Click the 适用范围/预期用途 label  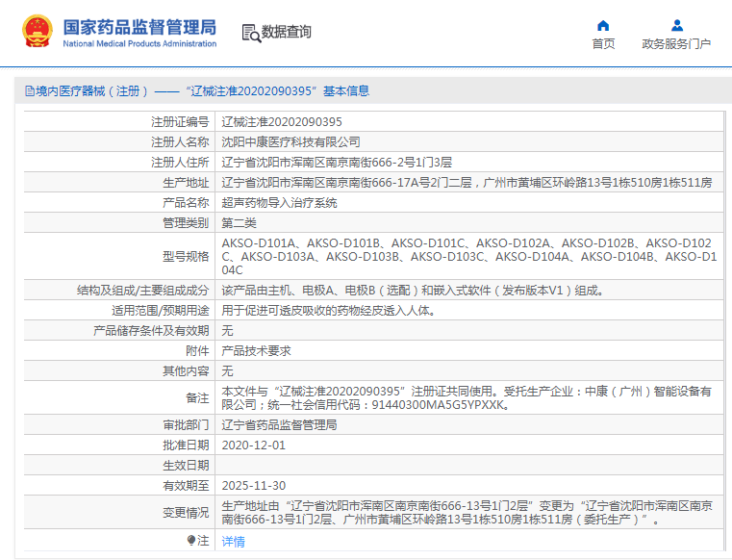click(160, 311)
